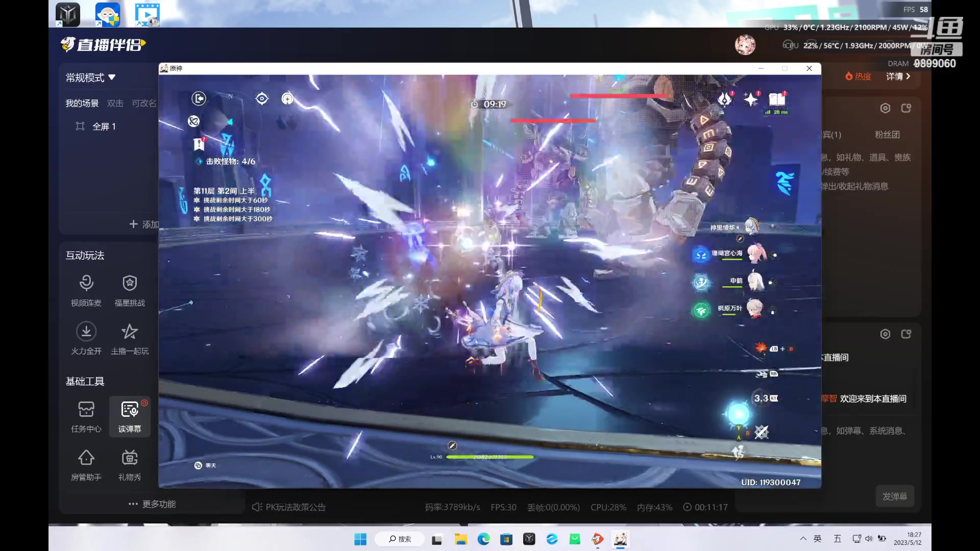Trigger the glowing elemental burst skill orb
980x551 pixels.
point(738,413)
